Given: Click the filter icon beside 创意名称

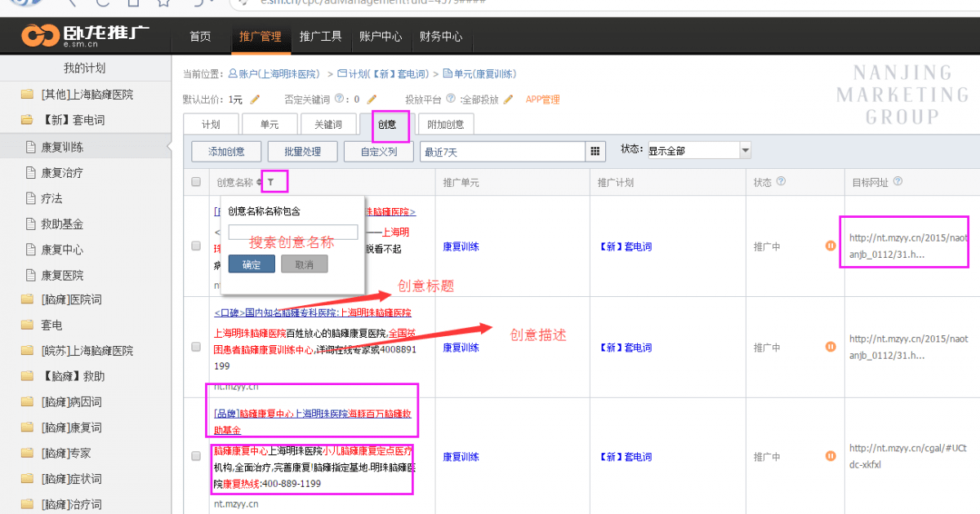Looking at the screenshot, I should click(271, 183).
